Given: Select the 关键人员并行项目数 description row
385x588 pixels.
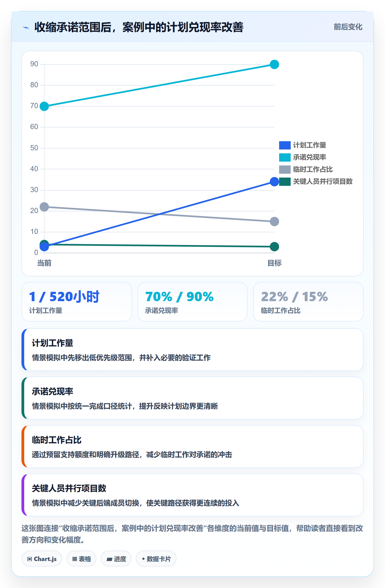Looking at the screenshot, I should (x=193, y=495).
